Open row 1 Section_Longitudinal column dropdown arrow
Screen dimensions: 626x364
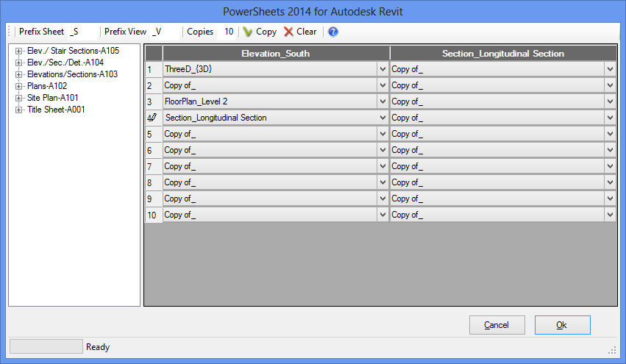[610, 69]
